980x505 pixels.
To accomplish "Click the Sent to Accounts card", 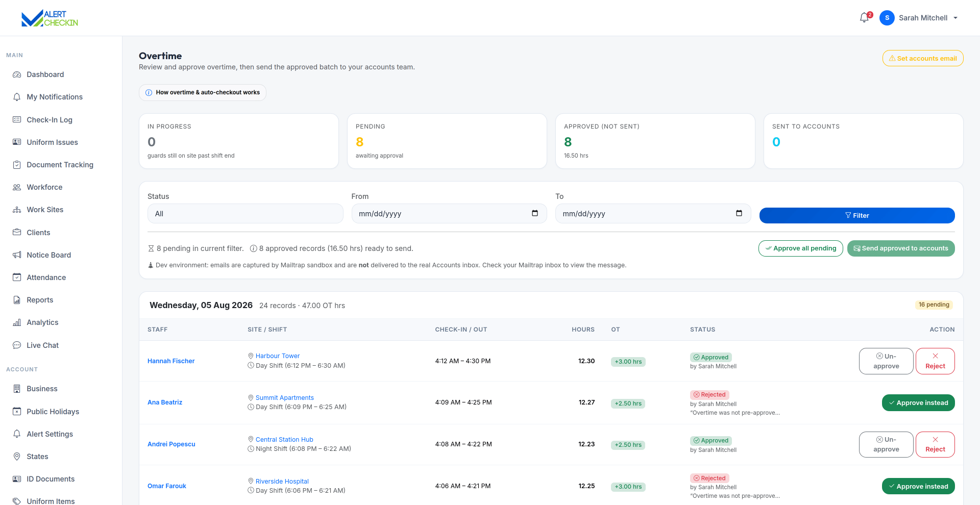I will click(x=864, y=141).
